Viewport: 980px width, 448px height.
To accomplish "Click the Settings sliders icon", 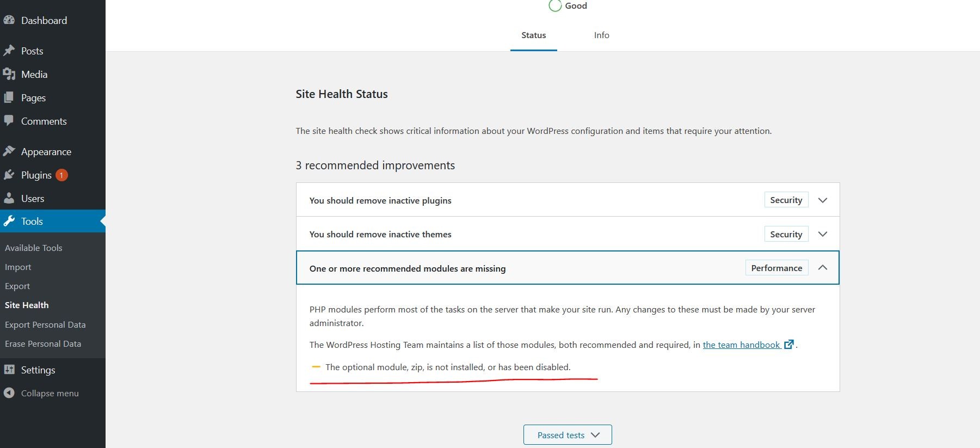I will tap(9, 370).
